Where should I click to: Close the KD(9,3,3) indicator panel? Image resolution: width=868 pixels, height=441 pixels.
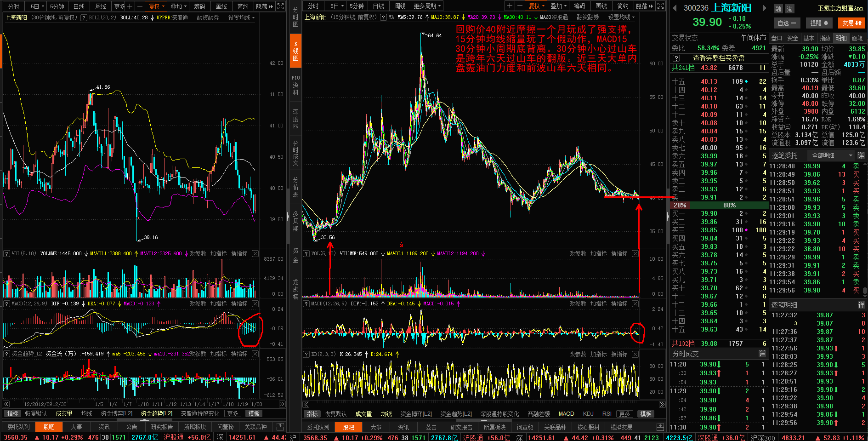coord(635,355)
